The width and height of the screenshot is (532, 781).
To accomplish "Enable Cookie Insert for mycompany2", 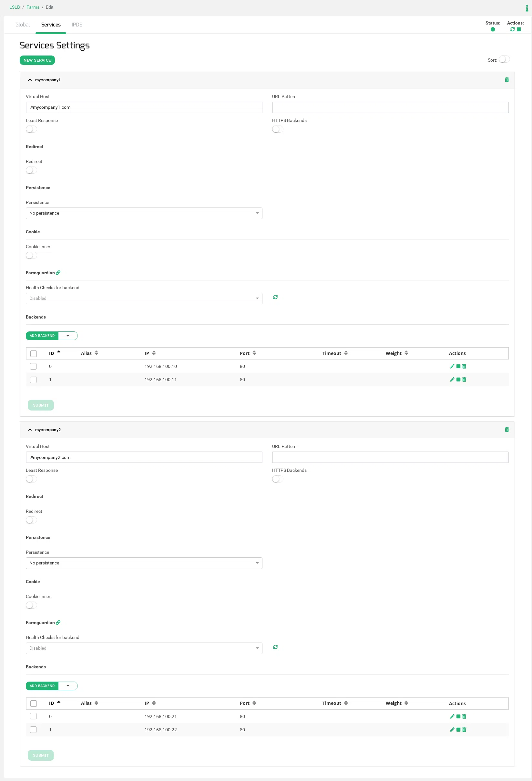I will tap(32, 605).
